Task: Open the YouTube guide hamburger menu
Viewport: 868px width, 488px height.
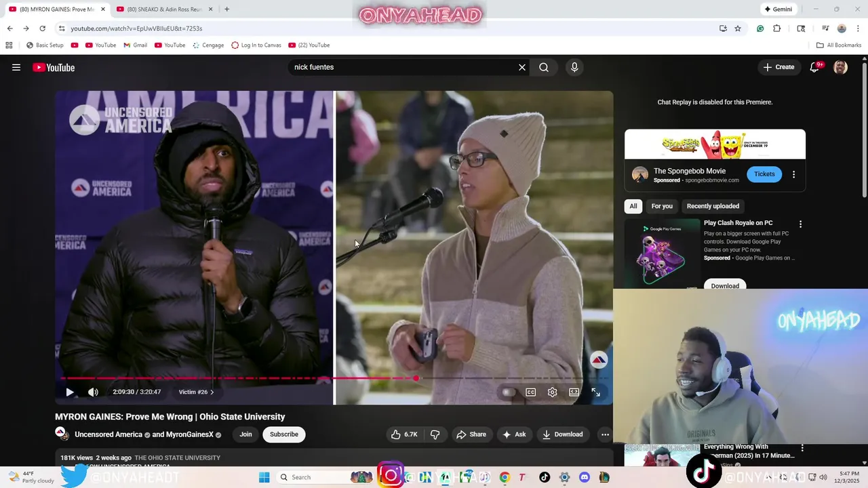Action: [16, 67]
